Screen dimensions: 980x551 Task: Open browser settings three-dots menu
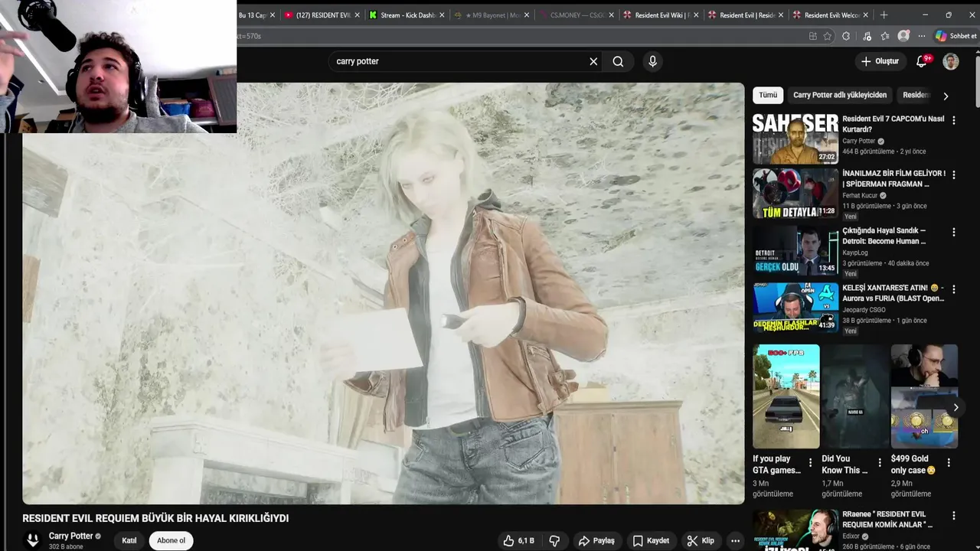click(x=922, y=36)
